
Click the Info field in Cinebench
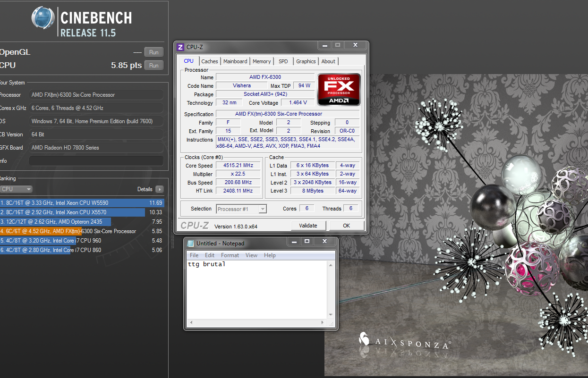(96, 161)
